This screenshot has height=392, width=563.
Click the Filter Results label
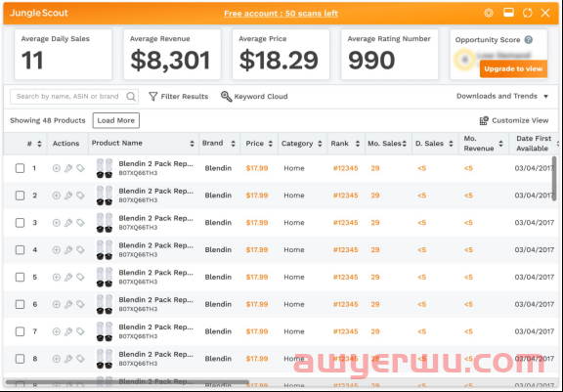[185, 96]
